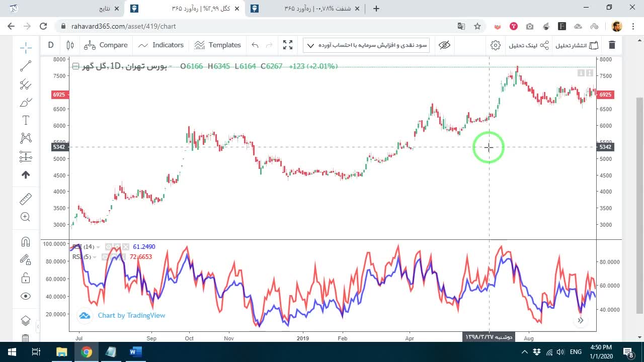This screenshot has width=644, height=362.
Task: Toggle the crossed-out eye in top toolbar
Action: coord(444,45)
